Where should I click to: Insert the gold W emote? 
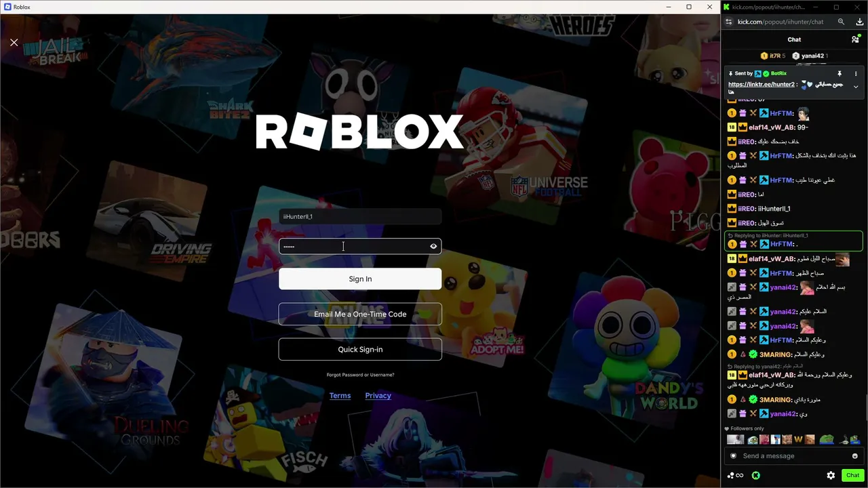coord(798,440)
